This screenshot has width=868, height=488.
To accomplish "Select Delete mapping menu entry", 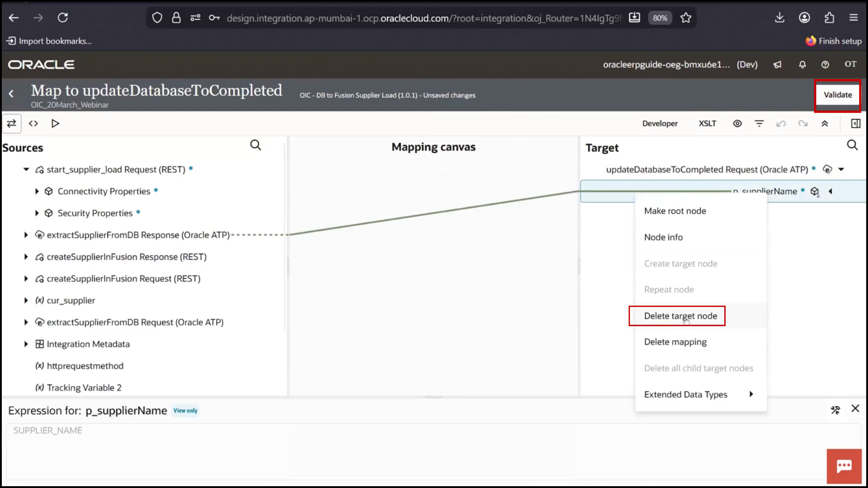I will (675, 342).
